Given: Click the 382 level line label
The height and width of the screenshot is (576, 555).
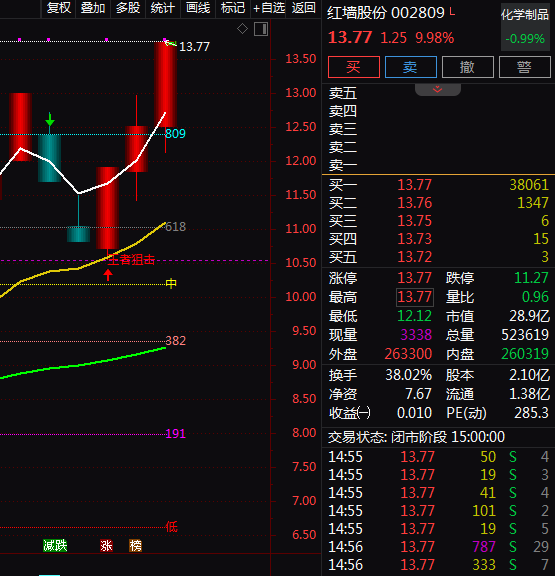Looking at the screenshot, I should (176, 341).
